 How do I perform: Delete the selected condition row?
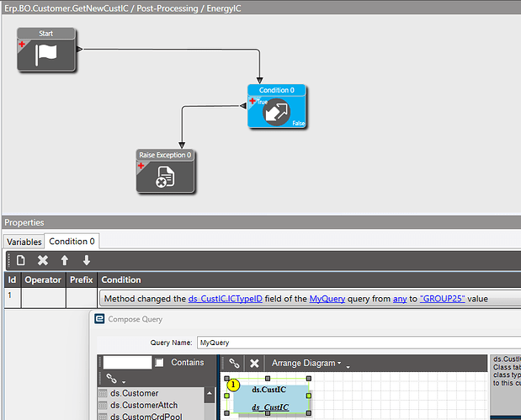click(43, 260)
